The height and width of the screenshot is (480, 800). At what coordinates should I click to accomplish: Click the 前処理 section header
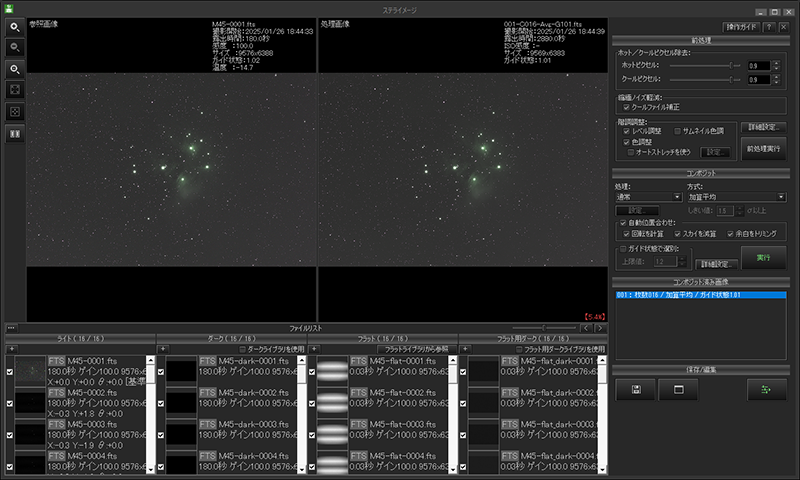click(701, 40)
